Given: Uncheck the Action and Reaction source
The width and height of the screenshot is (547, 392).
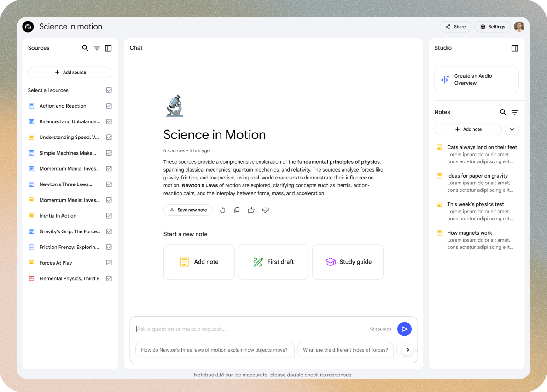Looking at the screenshot, I should (x=109, y=106).
